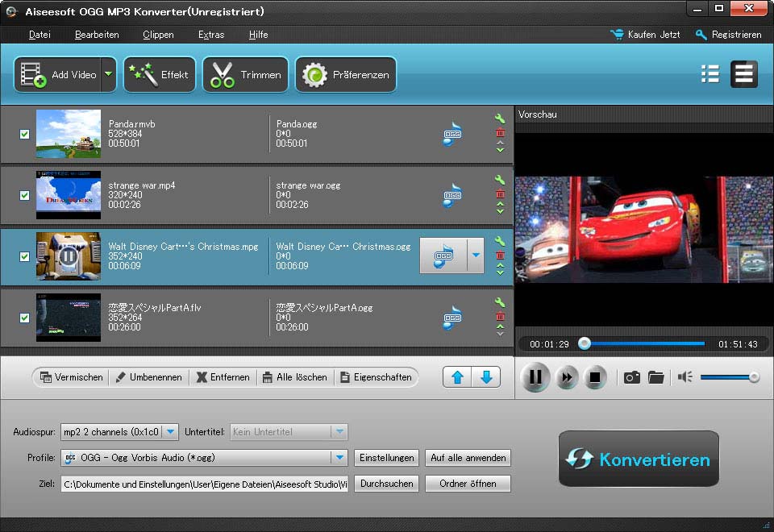Click the fast-forward playback button

tap(567, 377)
